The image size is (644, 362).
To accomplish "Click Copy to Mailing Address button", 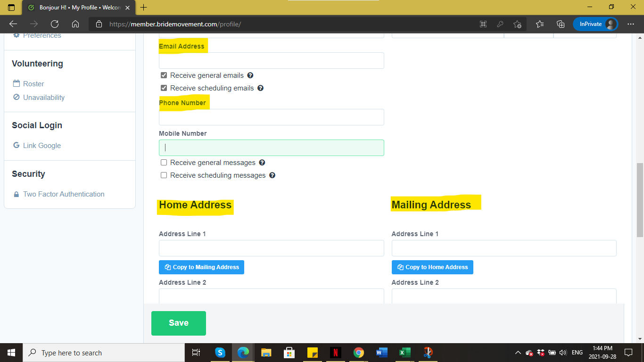I will pyautogui.click(x=201, y=267).
